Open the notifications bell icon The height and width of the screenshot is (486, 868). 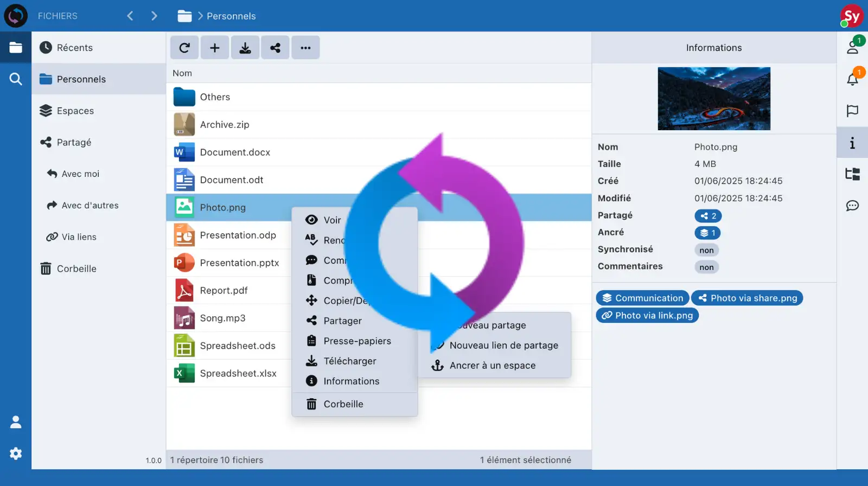[x=853, y=79]
